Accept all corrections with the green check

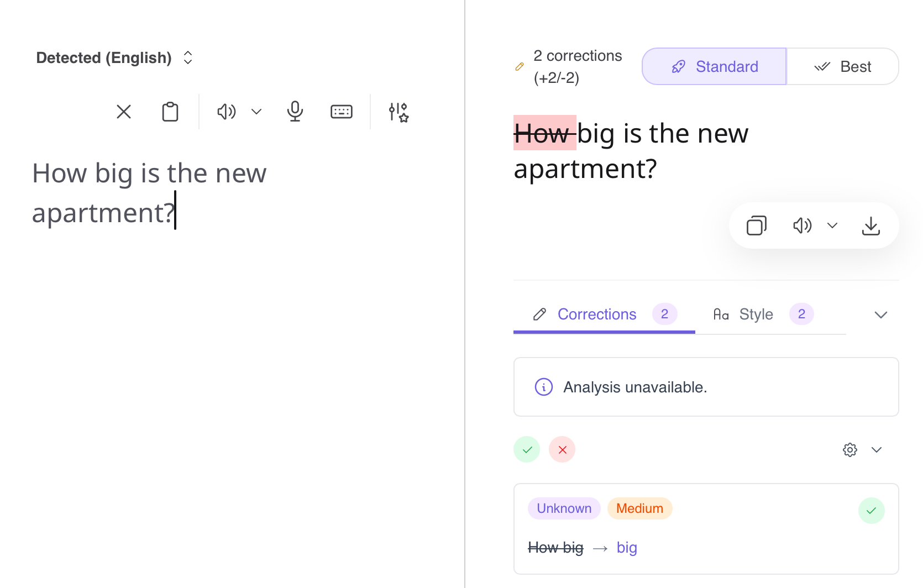pyautogui.click(x=527, y=450)
